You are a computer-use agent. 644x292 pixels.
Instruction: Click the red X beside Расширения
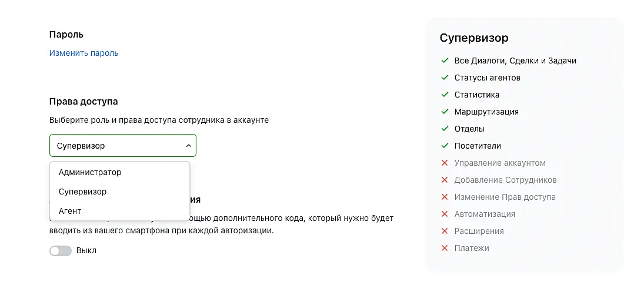click(x=445, y=231)
